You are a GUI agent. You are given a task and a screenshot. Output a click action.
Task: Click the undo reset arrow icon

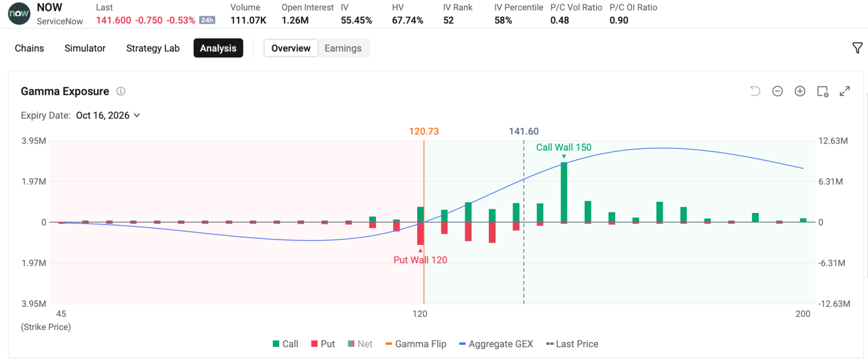[755, 91]
